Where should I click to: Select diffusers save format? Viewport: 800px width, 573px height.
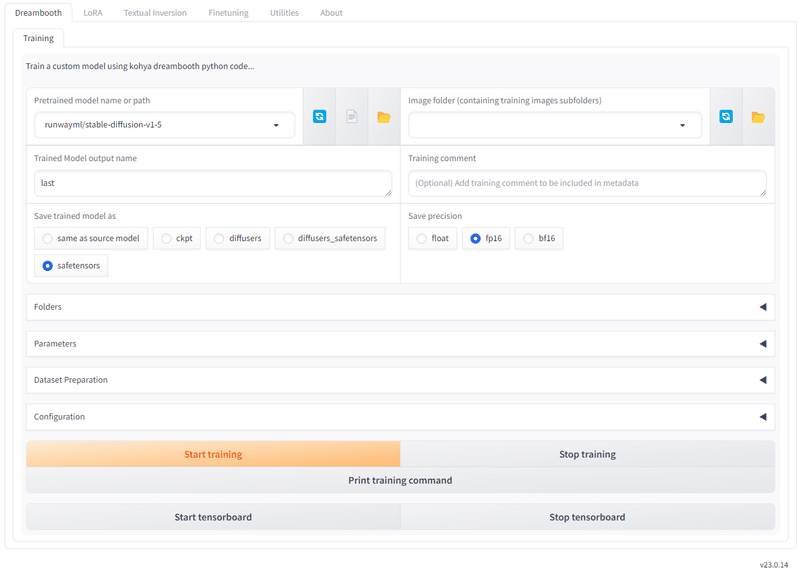[x=238, y=238]
